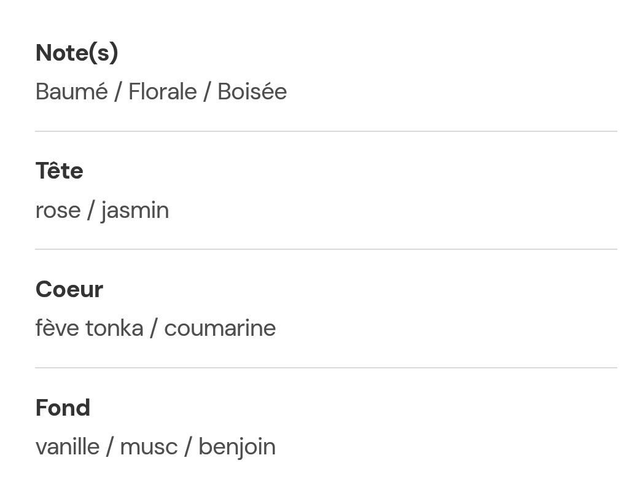
Task: Select the benjoin ingredient text
Action: pyautogui.click(x=237, y=447)
